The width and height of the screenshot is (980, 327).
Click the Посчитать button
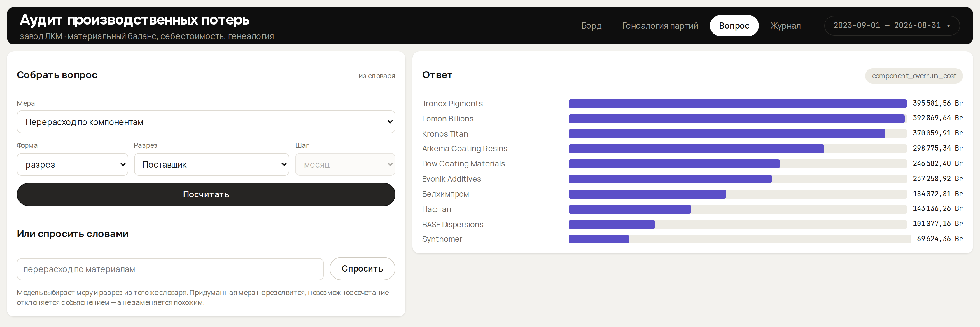click(x=206, y=194)
